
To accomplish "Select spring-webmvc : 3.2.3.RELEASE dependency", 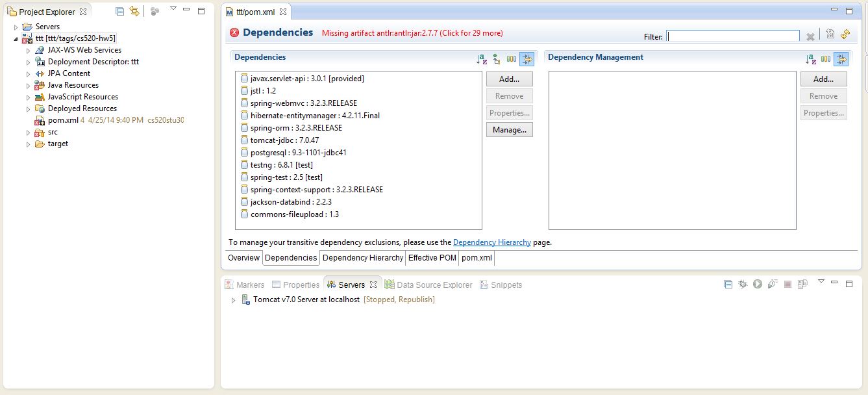I will pyautogui.click(x=298, y=103).
